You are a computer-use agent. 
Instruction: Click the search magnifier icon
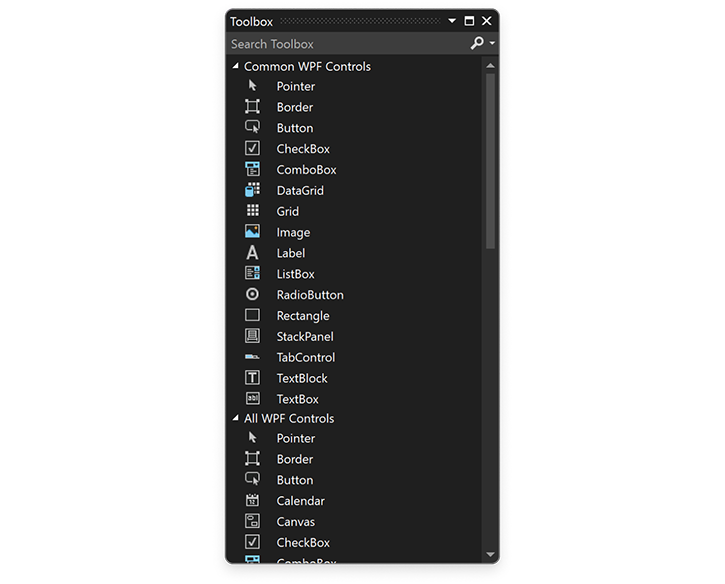(x=477, y=43)
